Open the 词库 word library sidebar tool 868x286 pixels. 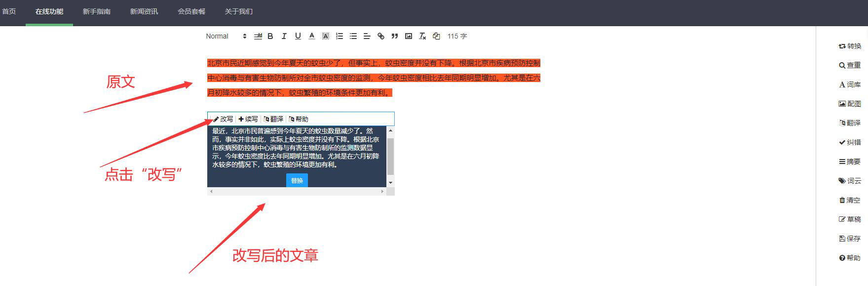850,84
